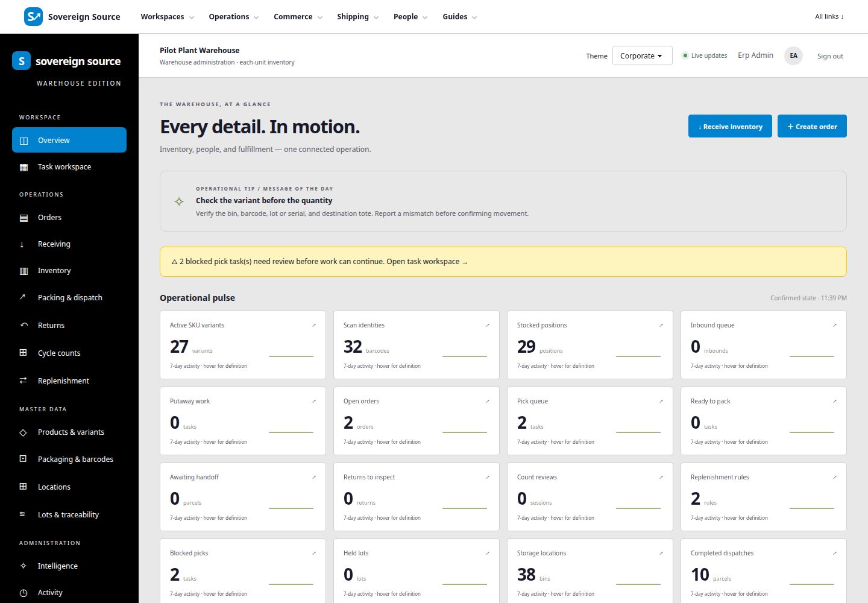
Task: Expand the Workspaces menu
Action: tap(167, 17)
